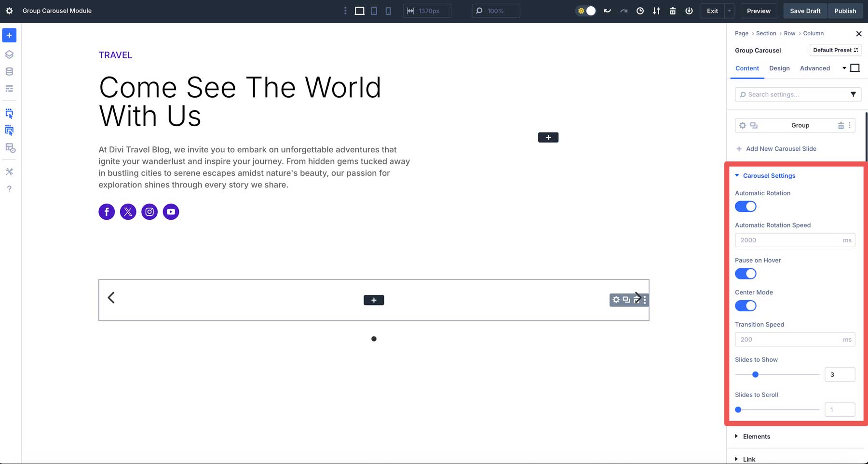868x464 pixels.
Task: Switch to tablet preview view
Action: (374, 11)
